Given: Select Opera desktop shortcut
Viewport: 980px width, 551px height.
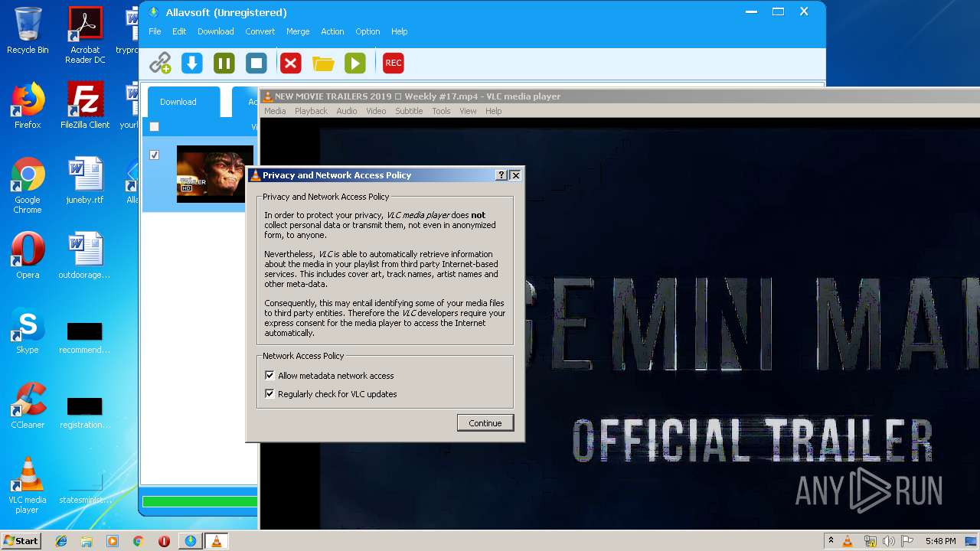Looking at the screenshot, I should pyautogui.click(x=28, y=256).
